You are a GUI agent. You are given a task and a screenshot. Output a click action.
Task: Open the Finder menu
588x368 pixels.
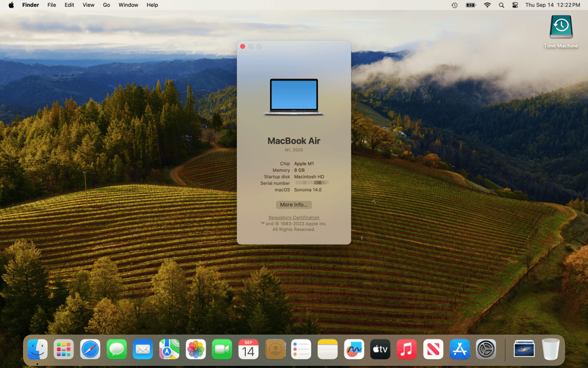(x=31, y=5)
